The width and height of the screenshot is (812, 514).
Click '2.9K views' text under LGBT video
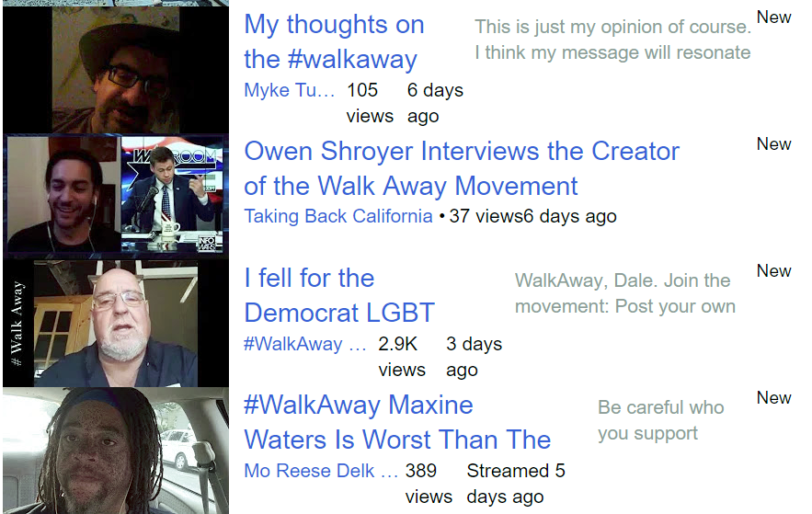click(402, 357)
